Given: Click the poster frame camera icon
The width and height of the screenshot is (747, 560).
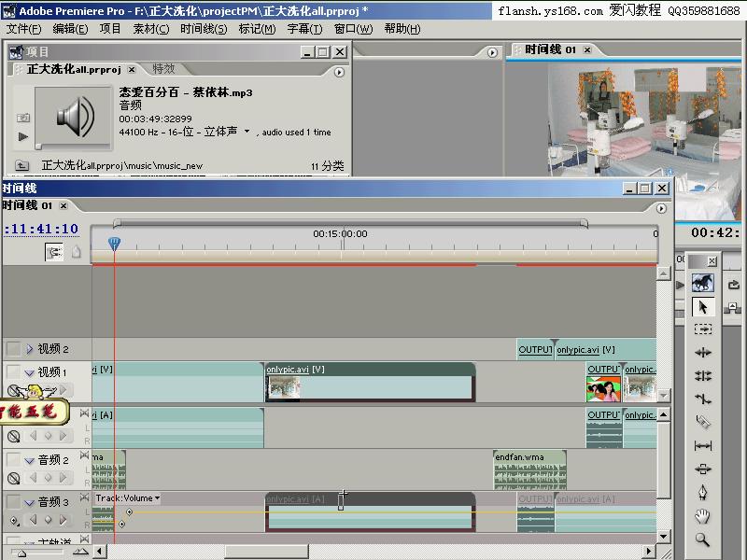Looking at the screenshot, I should [x=22, y=118].
